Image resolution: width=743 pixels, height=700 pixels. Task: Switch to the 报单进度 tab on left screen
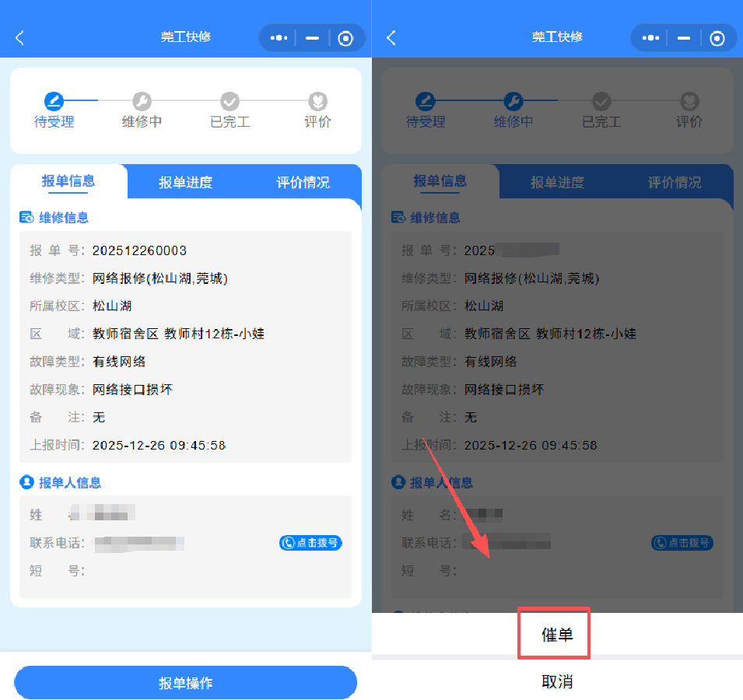coord(185,183)
